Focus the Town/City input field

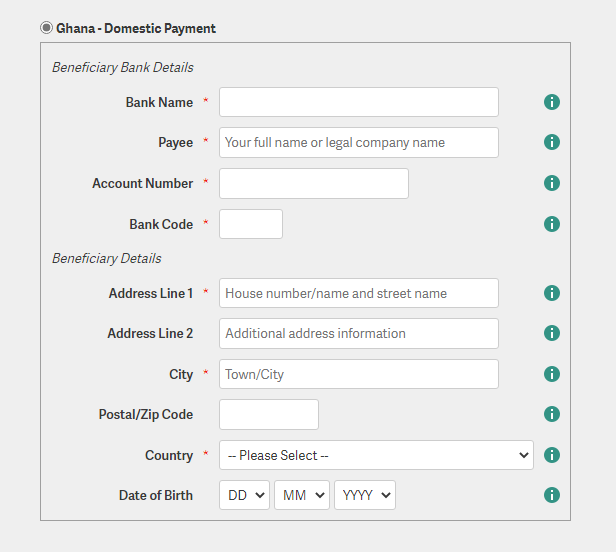pyautogui.click(x=358, y=374)
